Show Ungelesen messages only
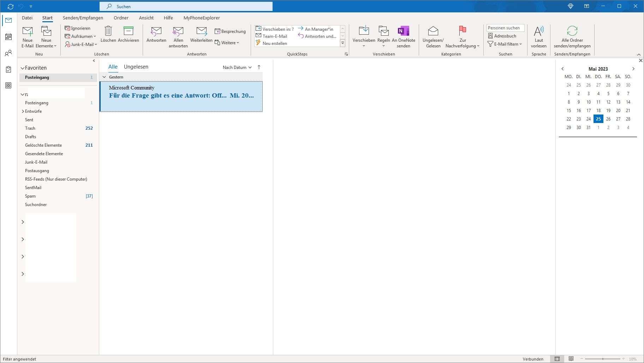Image resolution: width=644 pixels, height=363 pixels. pyautogui.click(x=136, y=67)
